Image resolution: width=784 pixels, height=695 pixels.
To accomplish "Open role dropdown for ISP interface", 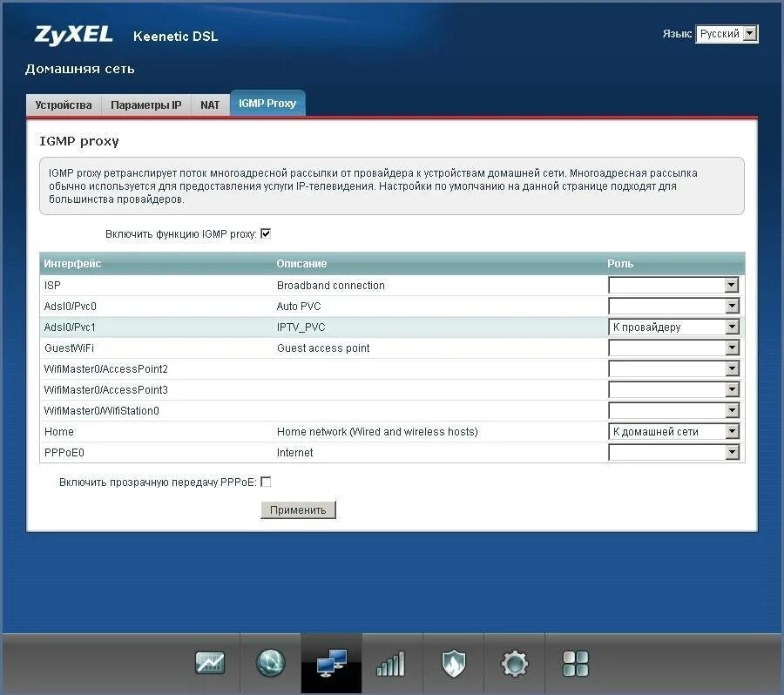I will 673,285.
